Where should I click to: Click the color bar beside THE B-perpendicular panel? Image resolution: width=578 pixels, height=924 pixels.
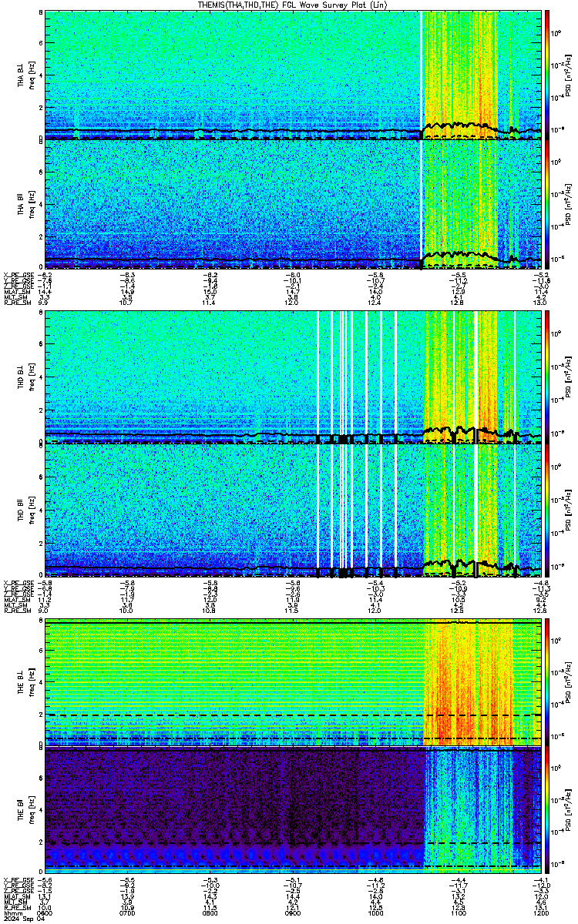(548, 682)
